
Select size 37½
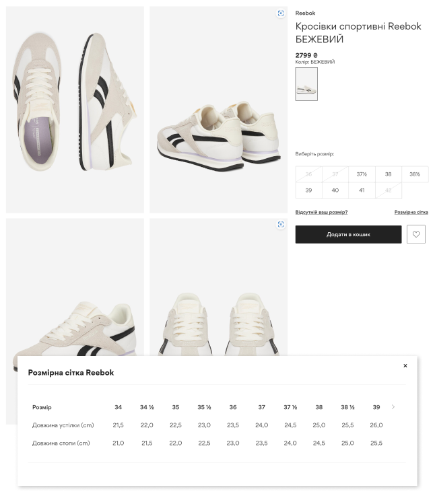click(362, 174)
